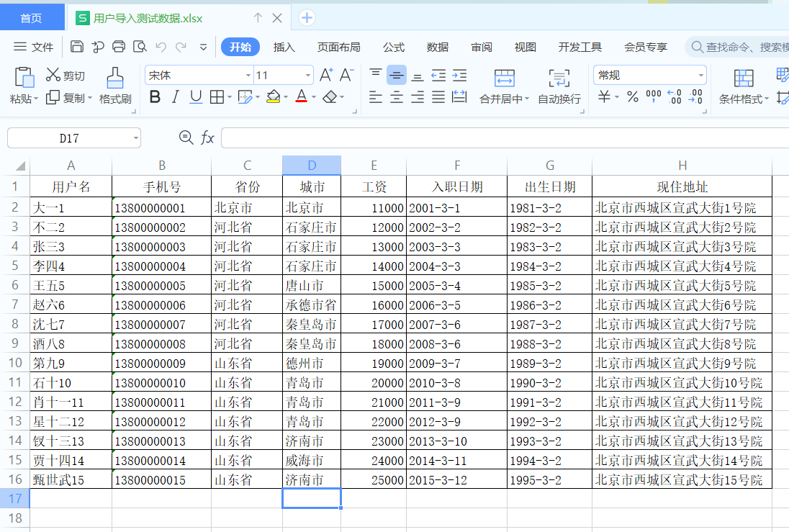Open the 文件 menu
The height and width of the screenshot is (532, 789).
(33, 47)
